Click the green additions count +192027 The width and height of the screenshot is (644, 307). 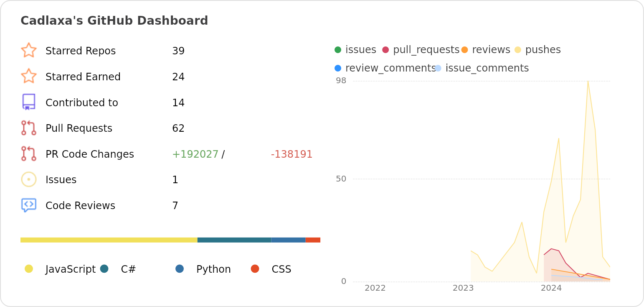195,154
